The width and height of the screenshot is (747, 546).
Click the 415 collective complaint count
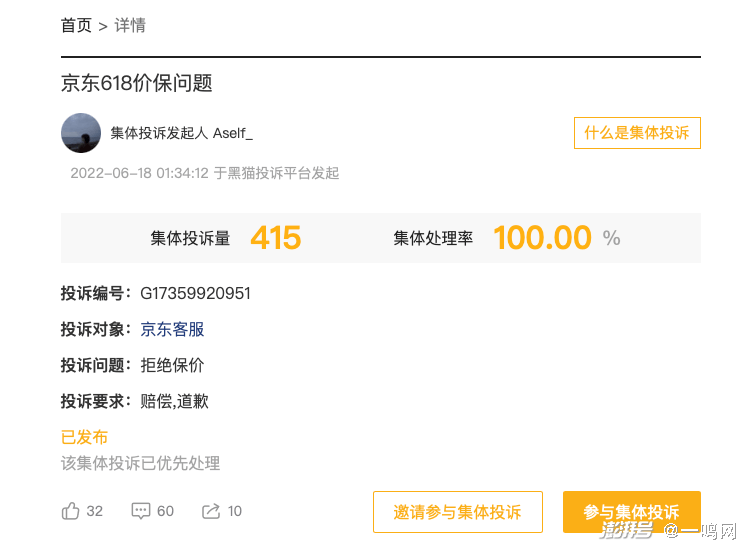click(x=275, y=238)
